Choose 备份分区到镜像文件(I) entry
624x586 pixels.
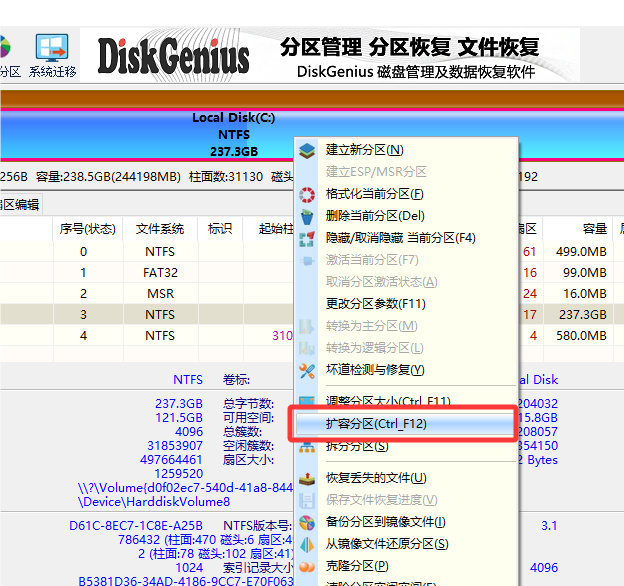coord(406,522)
